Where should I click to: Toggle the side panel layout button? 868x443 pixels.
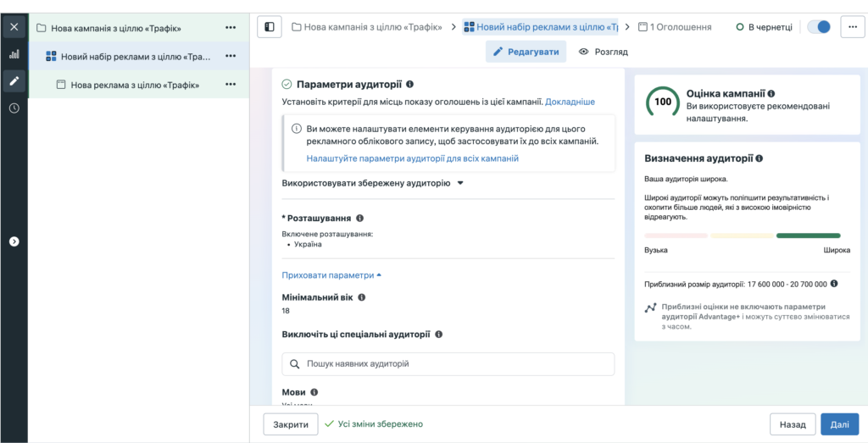(x=270, y=26)
